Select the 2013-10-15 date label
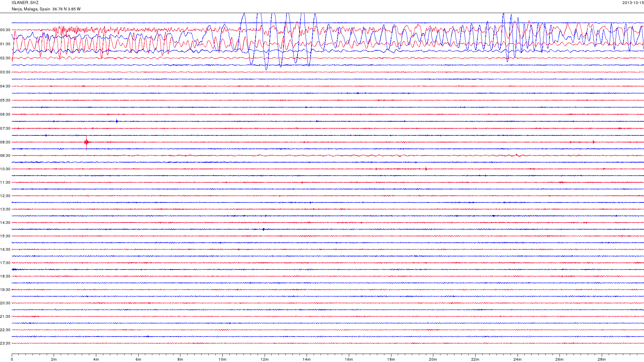The image size is (644, 362). pyautogui.click(x=633, y=3)
